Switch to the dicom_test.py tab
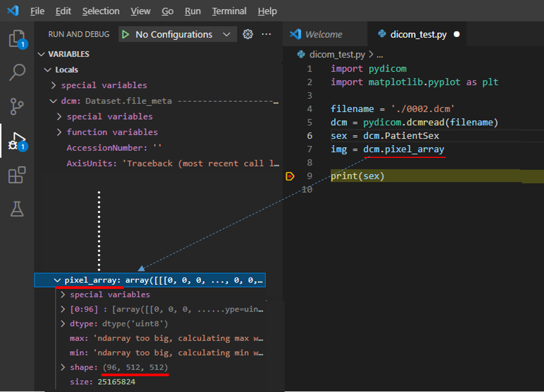Viewport: 544px width, 392px height. tap(416, 34)
